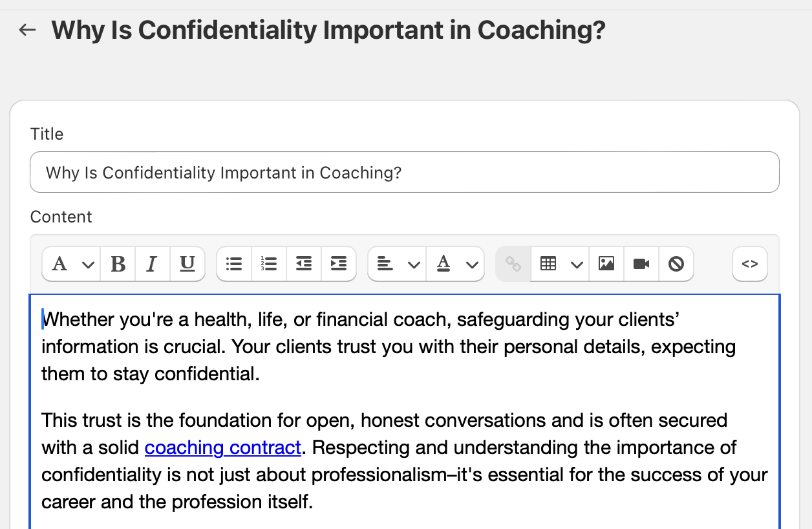The height and width of the screenshot is (529, 812).
Task: Show HTML source with the code button
Action: (750, 264)
